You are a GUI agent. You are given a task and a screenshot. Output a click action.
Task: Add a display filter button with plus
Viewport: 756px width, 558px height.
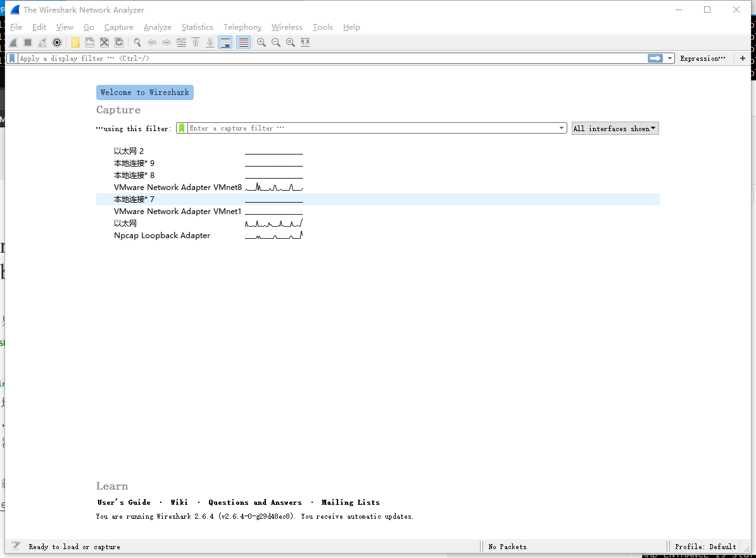743,58
